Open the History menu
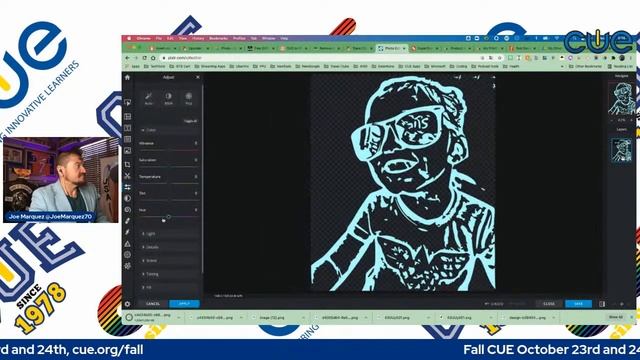640x360 pixels. 198,38
